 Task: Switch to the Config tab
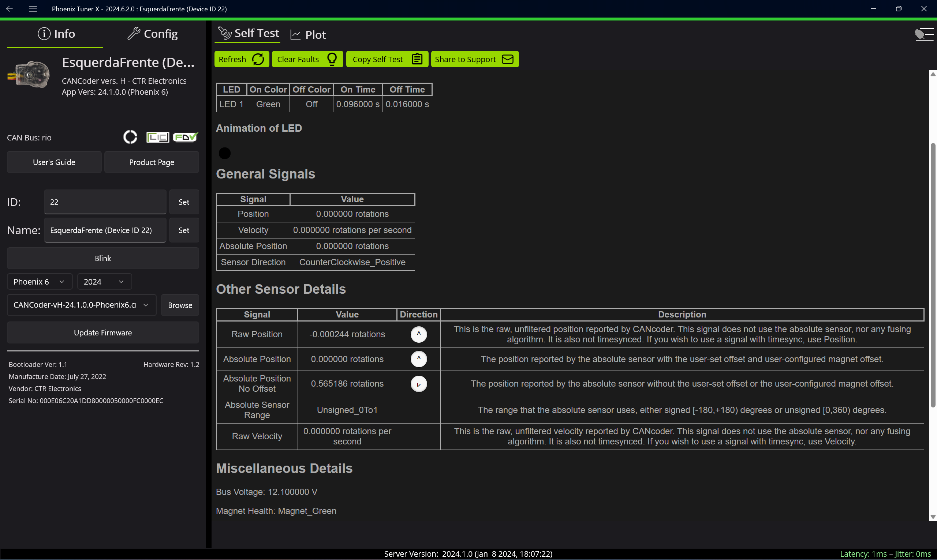(153, 34)
